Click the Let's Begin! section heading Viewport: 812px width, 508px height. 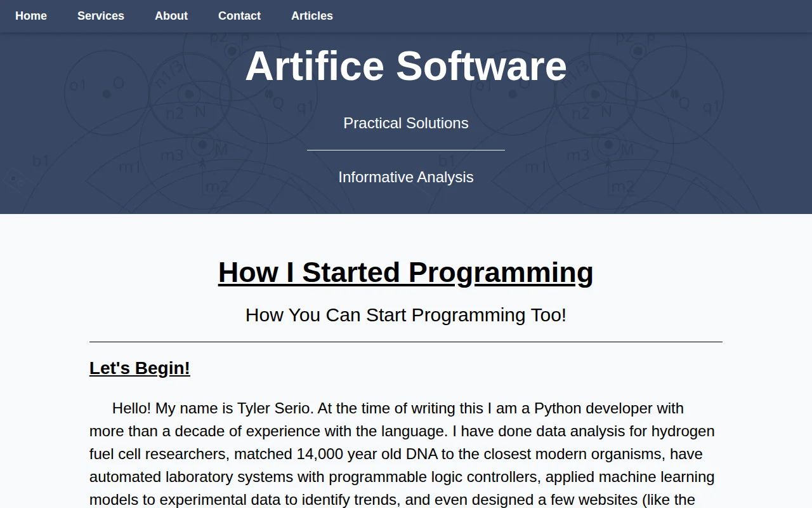point(140,368)
